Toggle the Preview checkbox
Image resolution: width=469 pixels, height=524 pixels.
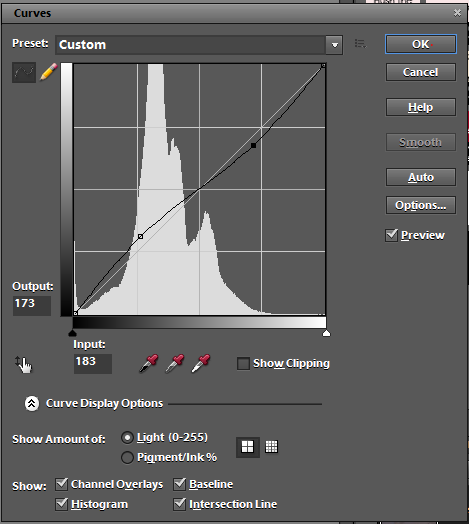point(391,235)
